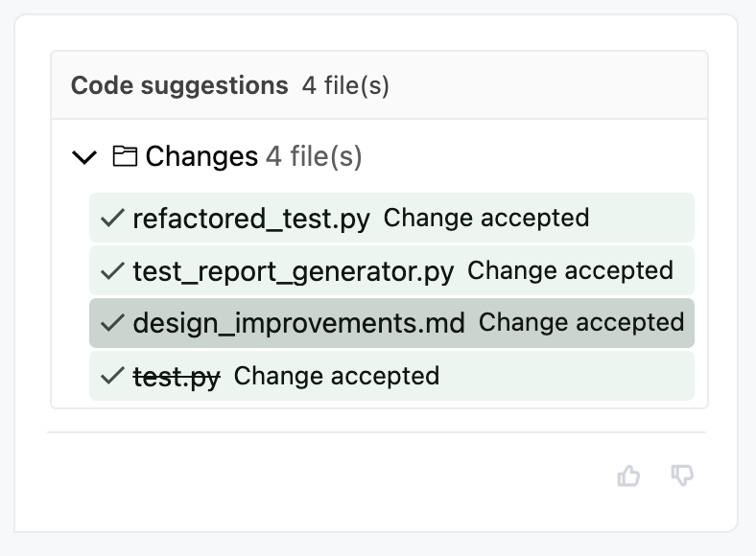The image size is (756, 556).
Task: Select the Changes folder label
Action: click(x=201, y=156)
